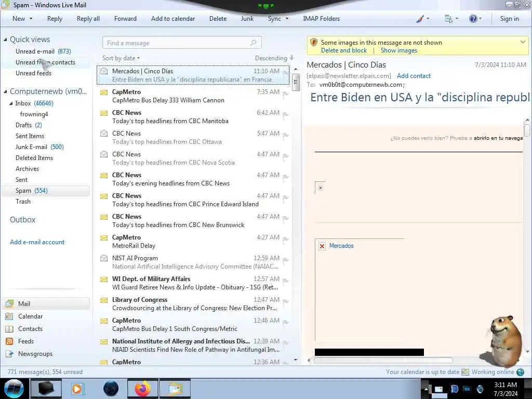
Task: Click reading pane horizontal scrollbar
Action: coord(383,361)
